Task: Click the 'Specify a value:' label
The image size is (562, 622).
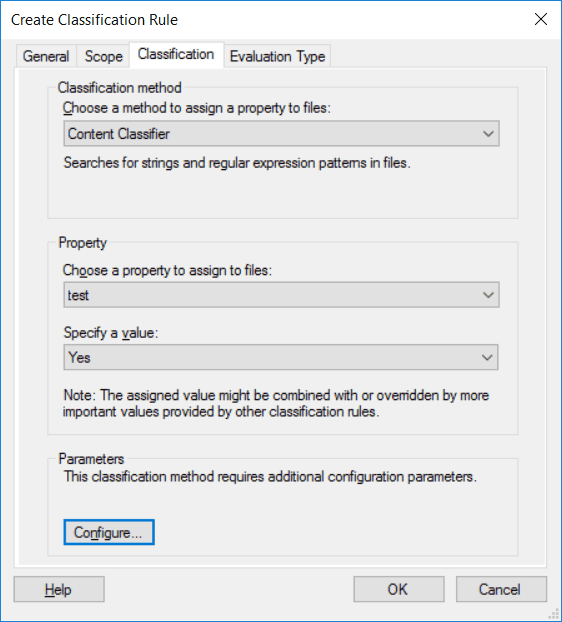Action: coord(111,332)
